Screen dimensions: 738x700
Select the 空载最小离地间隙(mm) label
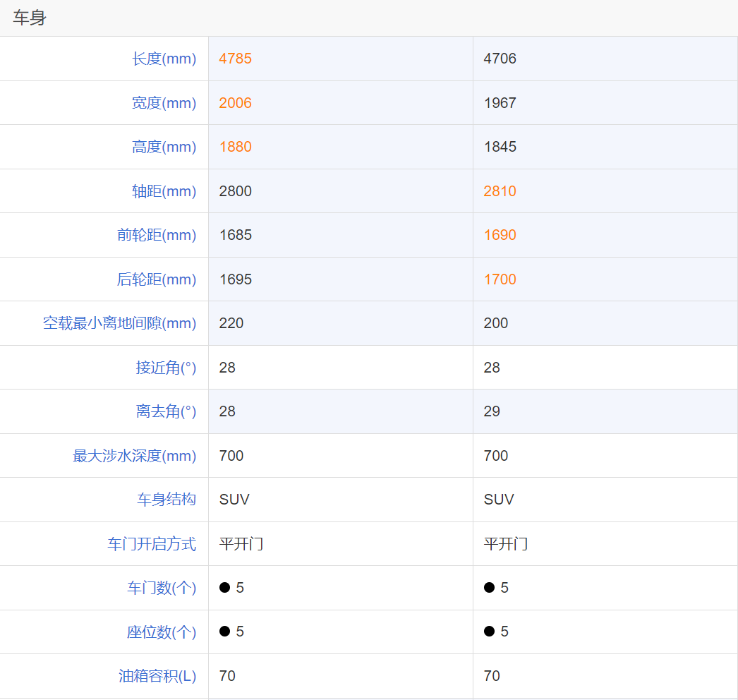pyautogui.click(x=119, y=323)
